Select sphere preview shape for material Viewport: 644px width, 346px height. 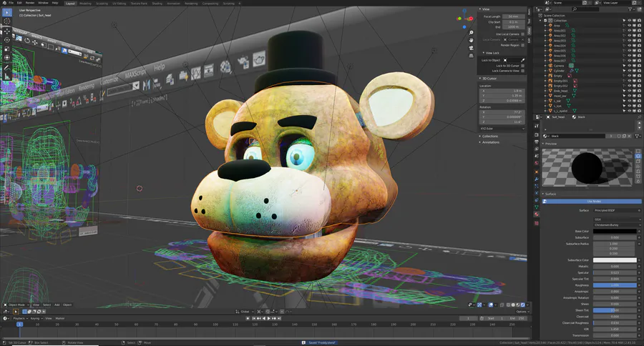pos(638,157)
